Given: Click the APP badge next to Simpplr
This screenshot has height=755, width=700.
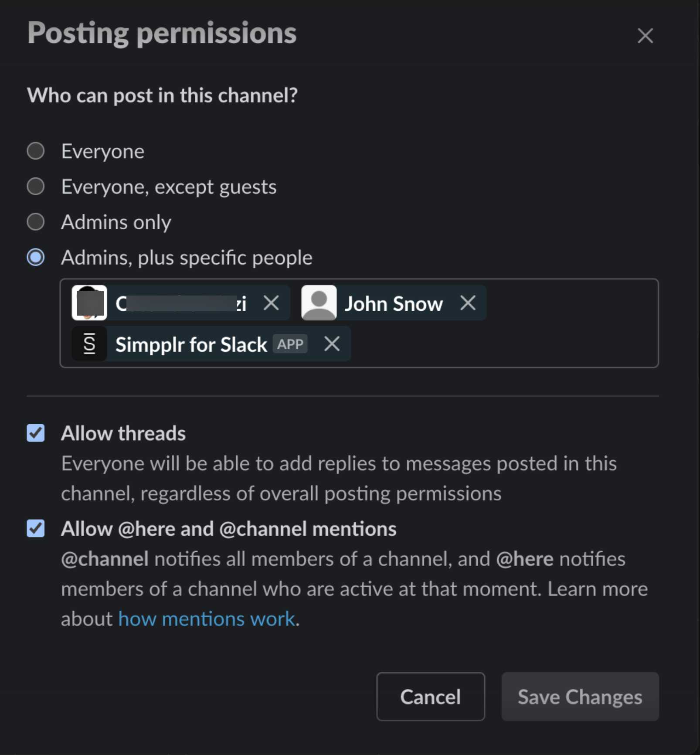Looking at the screenshot, I should (290, 344).
